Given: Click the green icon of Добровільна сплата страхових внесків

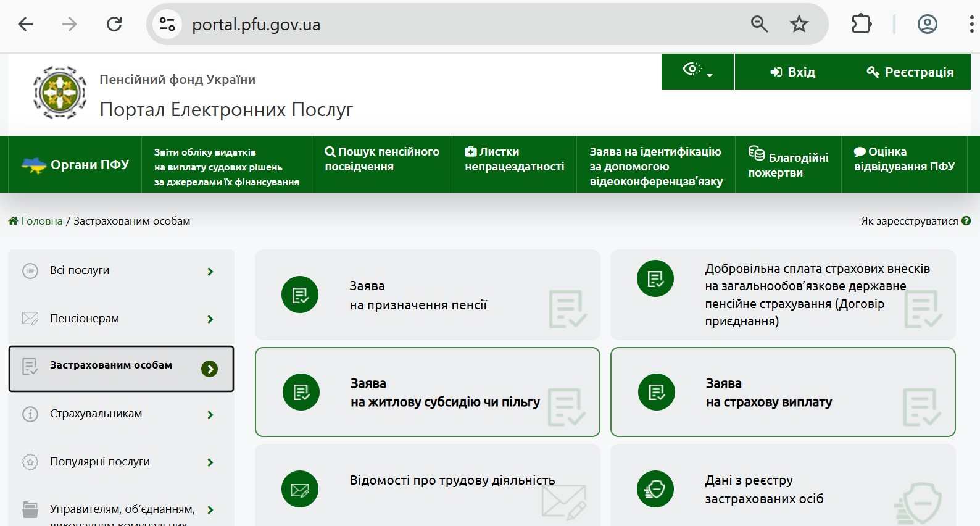Looking at the screenshot, I should [x=655, y=278].
